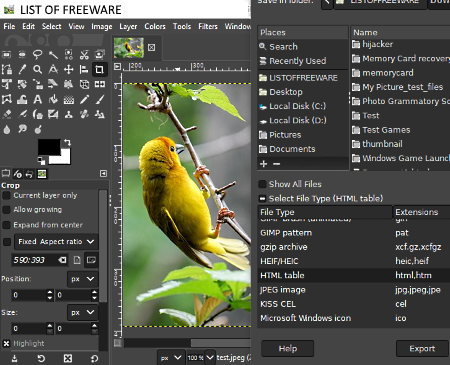Select the Scissors Select tool
450x365 pixels.
84,54
